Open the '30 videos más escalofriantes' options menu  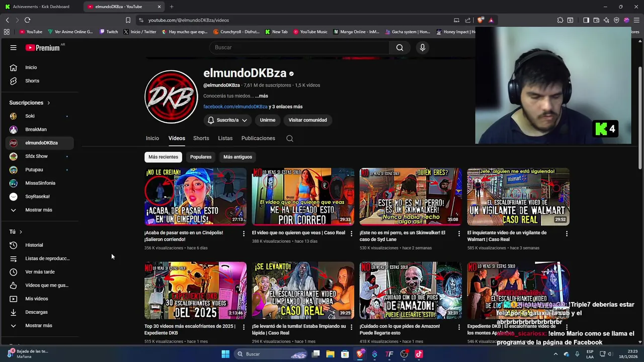coord(244,327)
